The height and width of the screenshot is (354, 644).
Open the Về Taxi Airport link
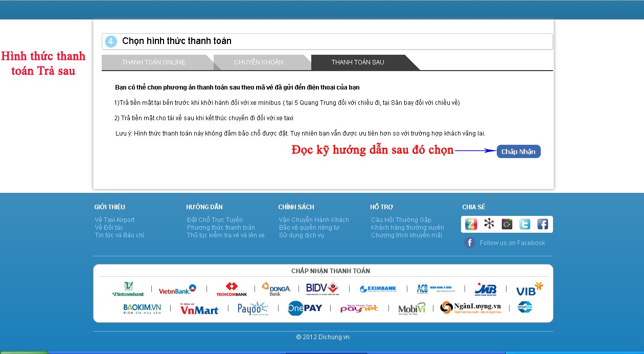(115, 220)
